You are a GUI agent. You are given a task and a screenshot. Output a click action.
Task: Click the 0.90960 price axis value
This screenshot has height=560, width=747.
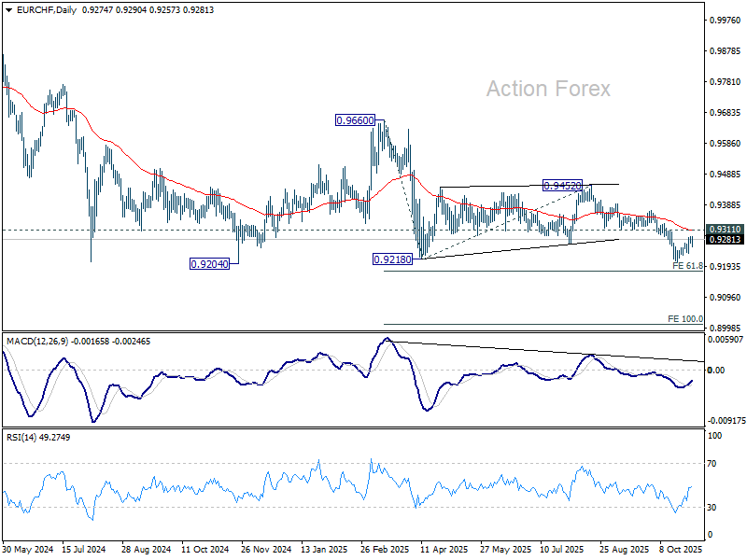click(x=726, y=298)
